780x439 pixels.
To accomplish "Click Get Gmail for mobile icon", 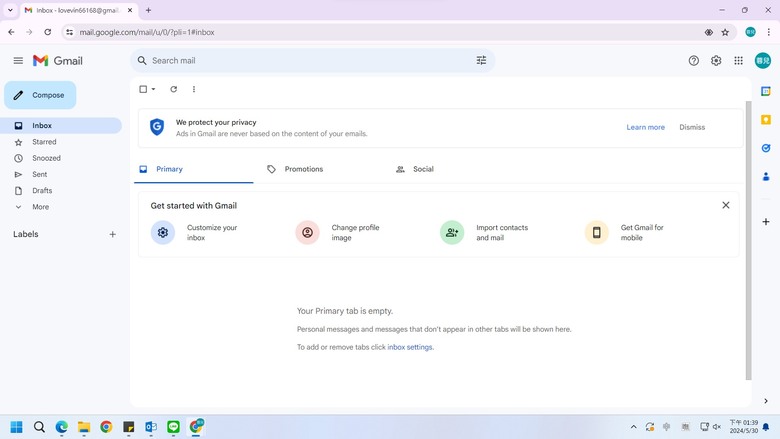I will point(596,233).
